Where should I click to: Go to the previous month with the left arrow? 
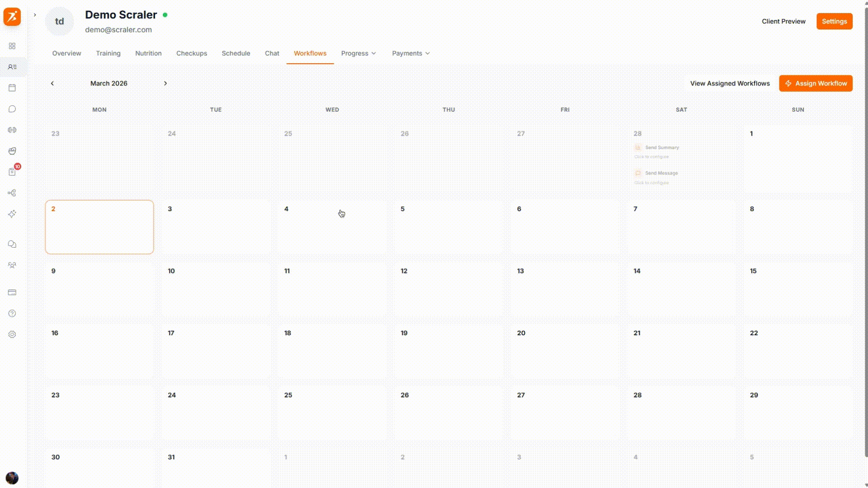tap(52, 83)
